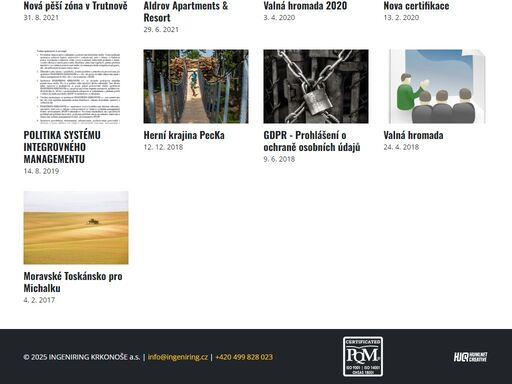Click the date 9. 6. 2018
This screenshot has height=384, width=512.
tap(279, 159)
